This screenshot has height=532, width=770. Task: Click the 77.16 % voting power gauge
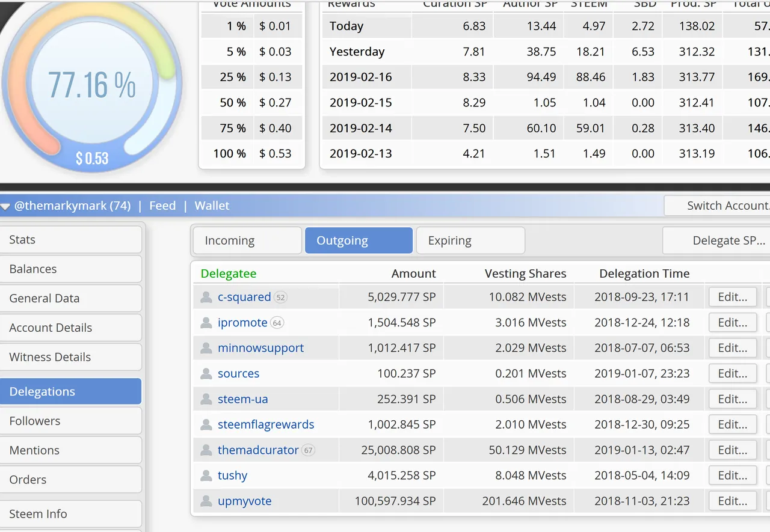coord(91,84)
